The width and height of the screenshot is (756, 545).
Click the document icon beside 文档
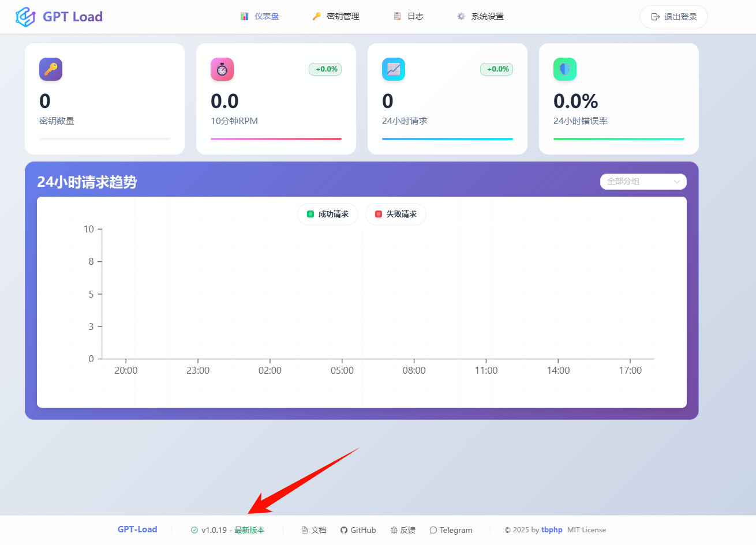pos(305,530)
